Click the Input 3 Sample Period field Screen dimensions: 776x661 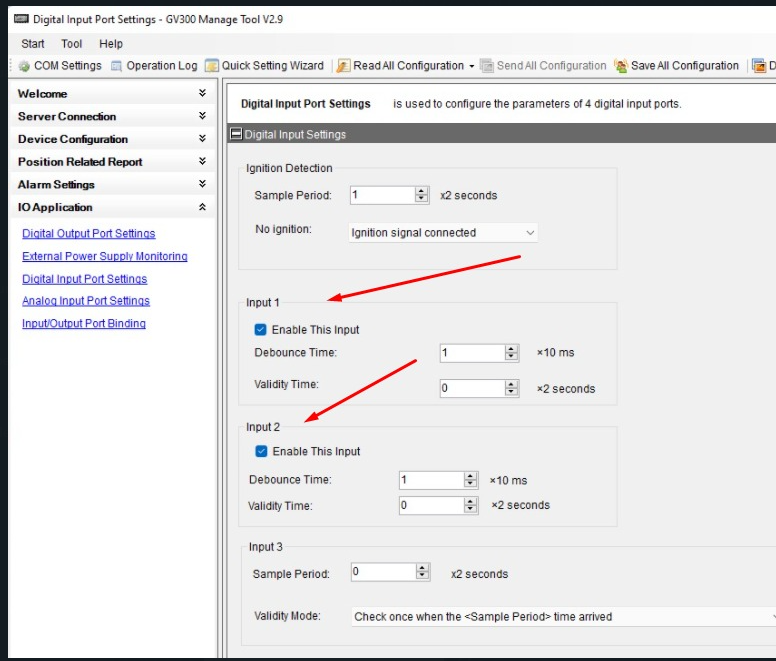pos(384,572)
